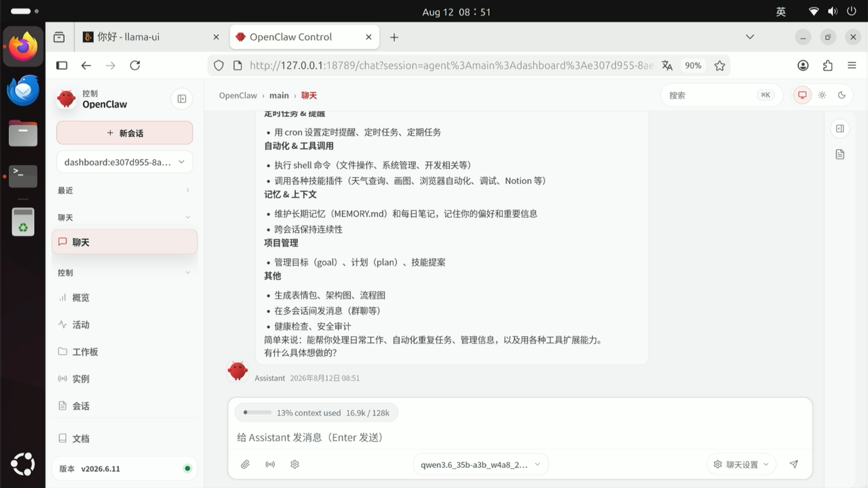Open the gear settings icon in composer

click(x=295, y=464)
